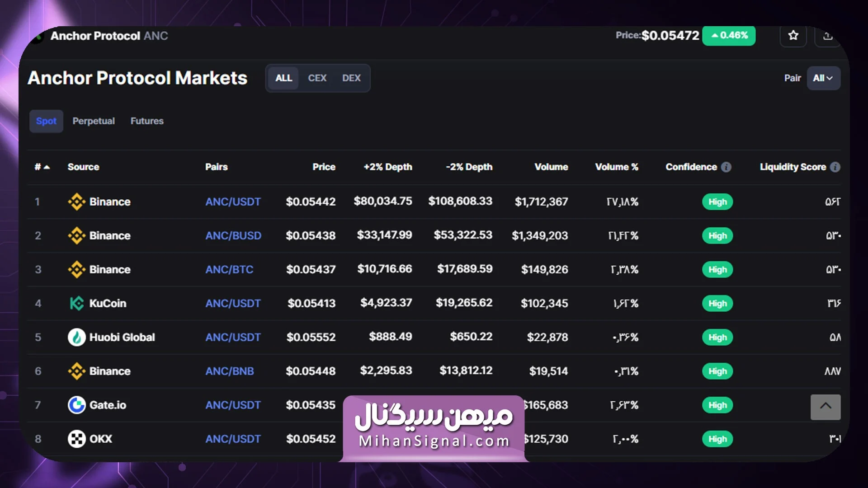
Task: Click the Binance logo in row 3
Action: pos(76,270)
